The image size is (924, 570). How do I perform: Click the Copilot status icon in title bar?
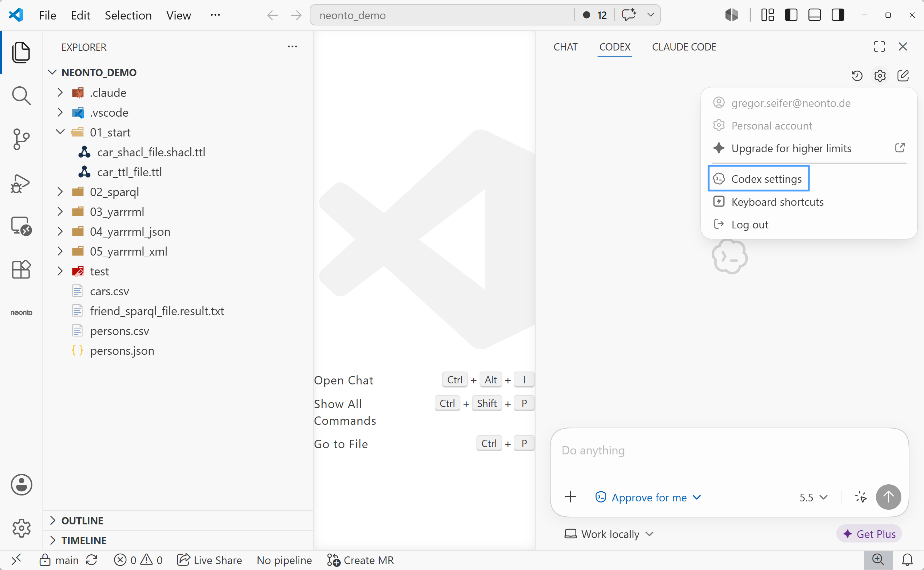pos(731,15)
